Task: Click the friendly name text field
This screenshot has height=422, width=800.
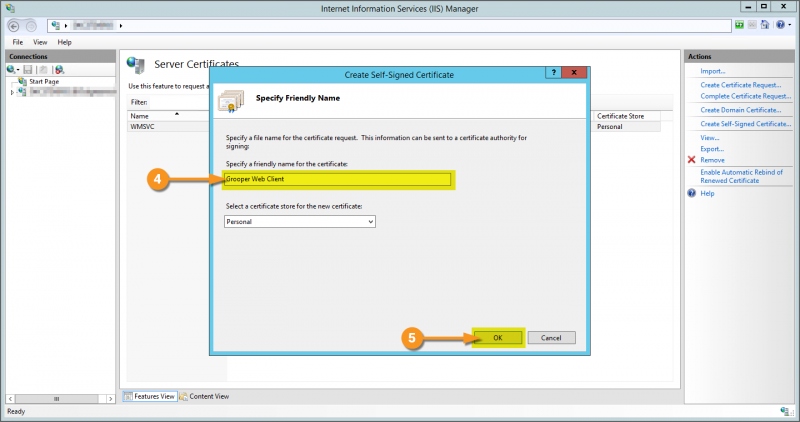Action: coord(337,179)
